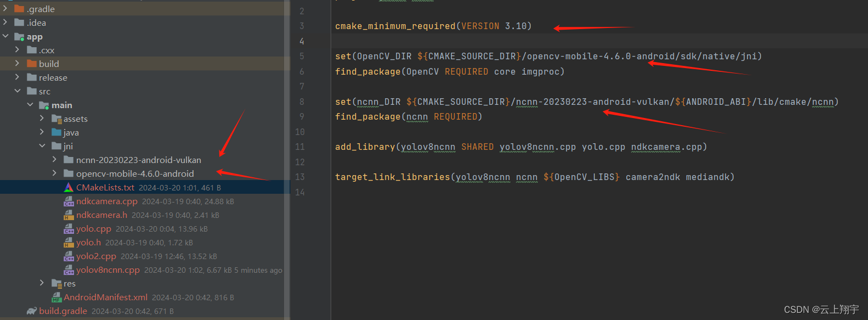This screenshot has height=320, width=868.
Task: Click the app module icon
Action: [19, 37]
